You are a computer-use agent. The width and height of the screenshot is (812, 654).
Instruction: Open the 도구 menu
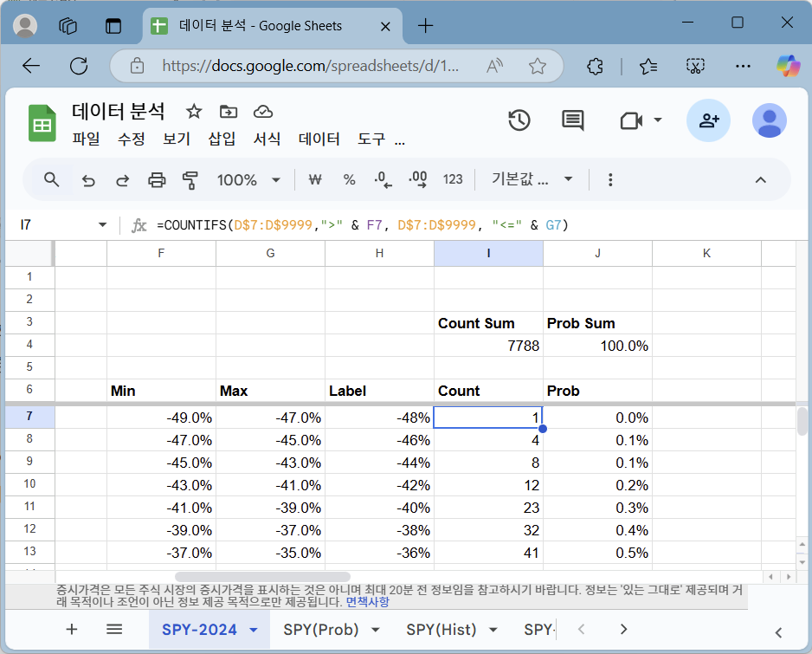[x=371, y=139]
